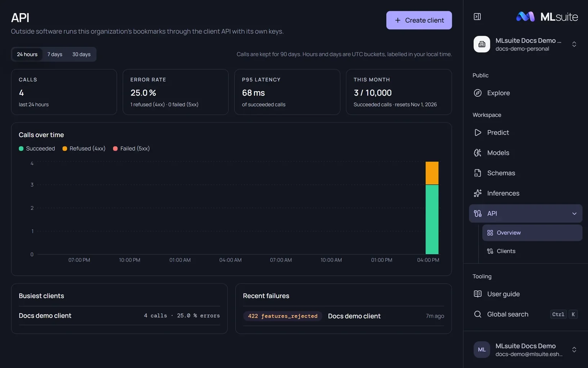
Task: Click the API sidebar icon
Action: click(x=478, y=214)
